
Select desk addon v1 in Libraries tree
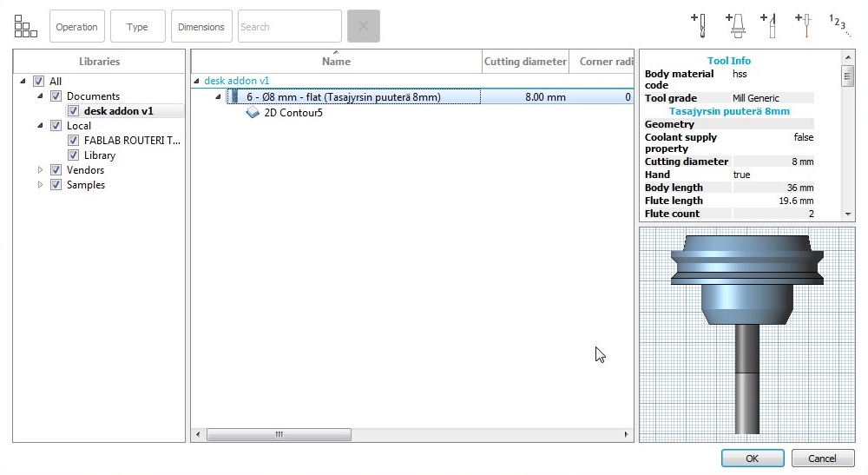click(118, 111)
